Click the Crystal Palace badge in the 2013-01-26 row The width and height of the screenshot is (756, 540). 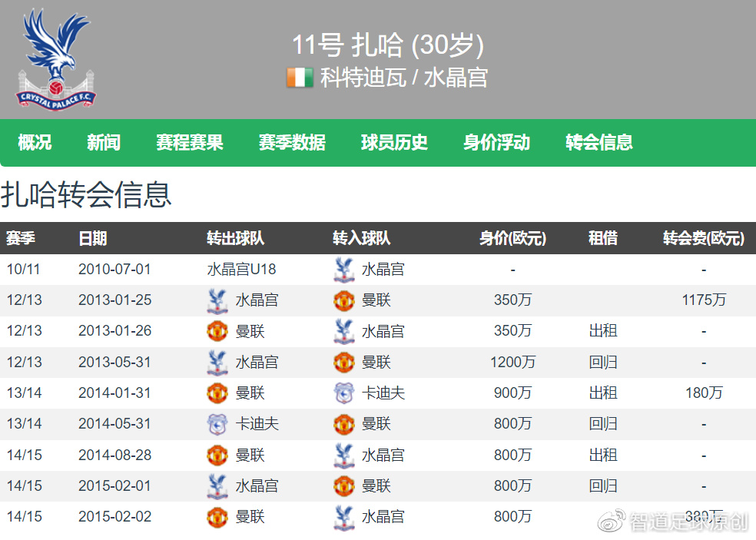click(344, 331)
